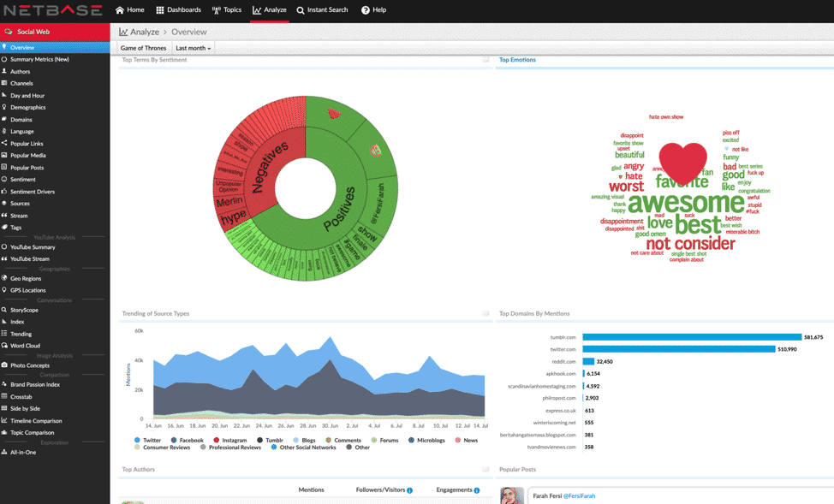Switch to the Topics tab
Viewport: 834px width, 504px height.
tap(227, 10)
